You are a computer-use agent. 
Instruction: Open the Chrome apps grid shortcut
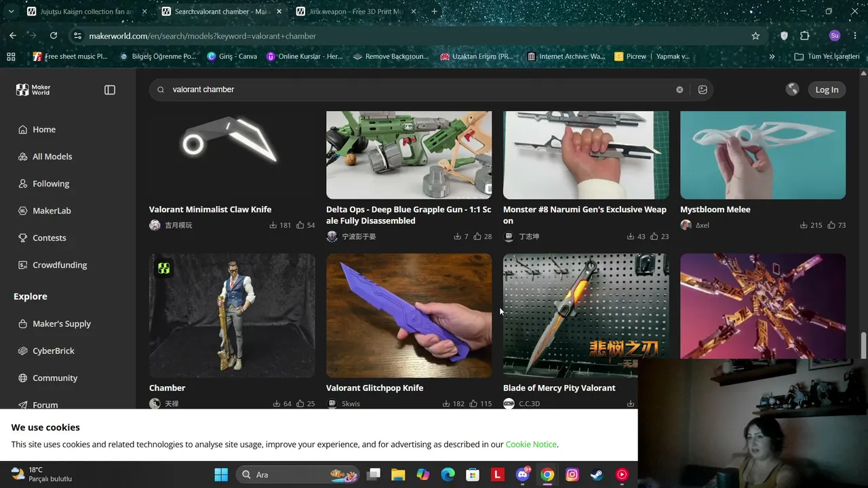click(11, 56)
